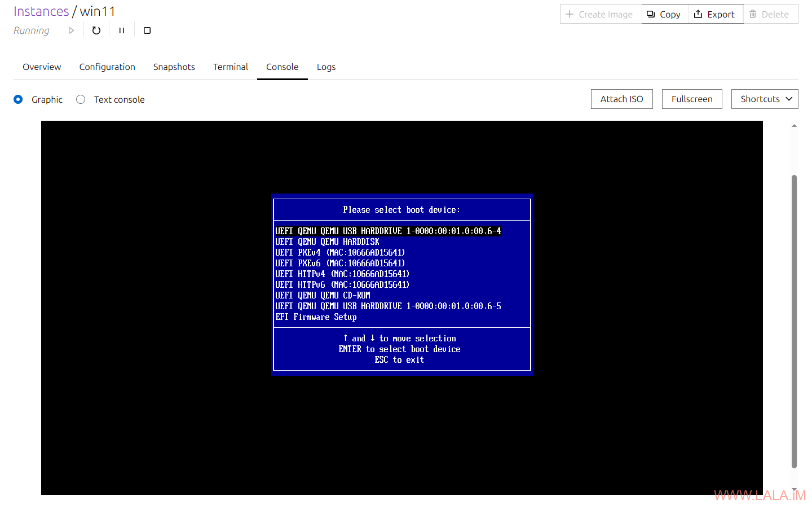Click the vertical page scrollbar
The height and width of the screenshot is (505, 812).
click(x=794, y=322)
